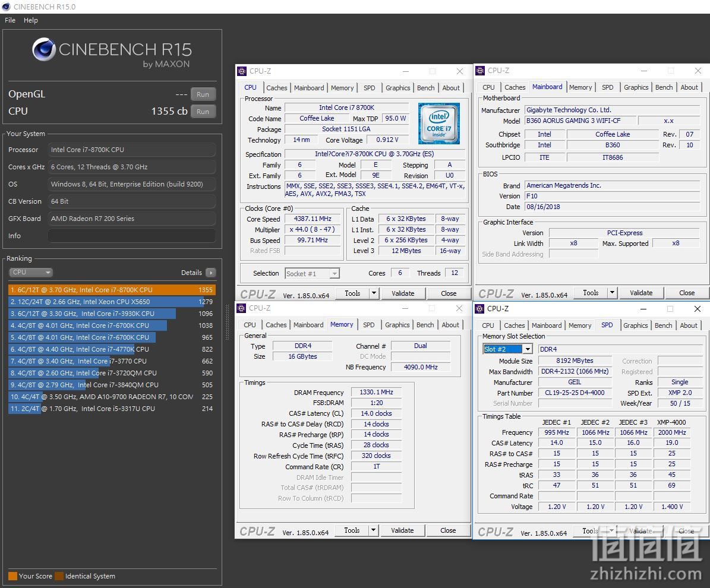710x588 pixels.
Task: Expand Tools arrow in Memory window
Action: click(x=374, y=530)
